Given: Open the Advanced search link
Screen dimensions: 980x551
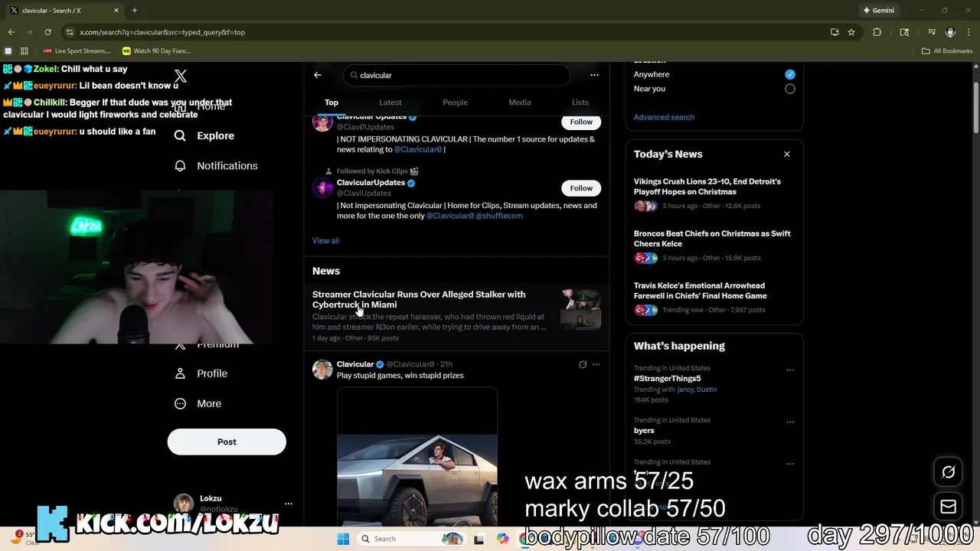Looking at the screenshot, I should [664, 117].
